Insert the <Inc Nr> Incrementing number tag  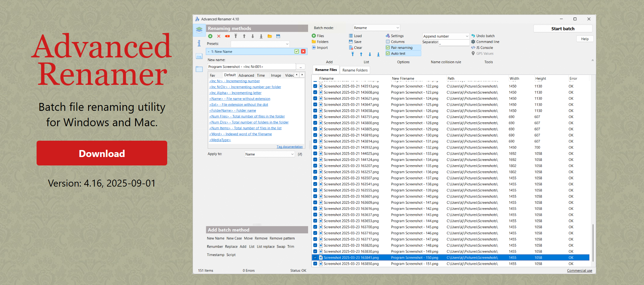pos(234,81)
